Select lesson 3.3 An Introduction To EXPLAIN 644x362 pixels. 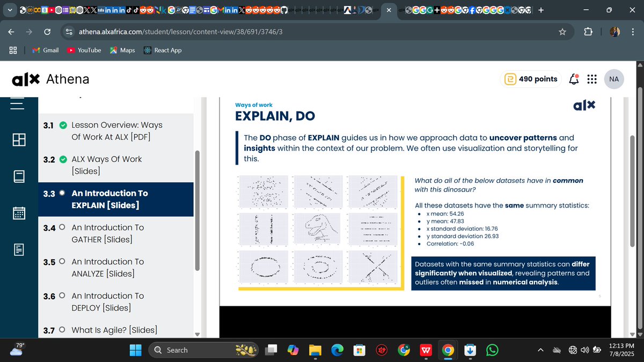[115, 200]
